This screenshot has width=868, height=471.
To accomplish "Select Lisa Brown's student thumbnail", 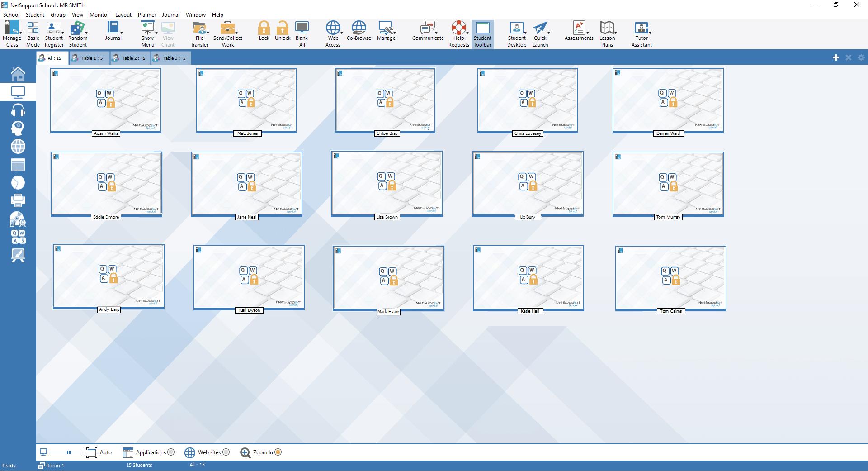I will tap(387, 184).
